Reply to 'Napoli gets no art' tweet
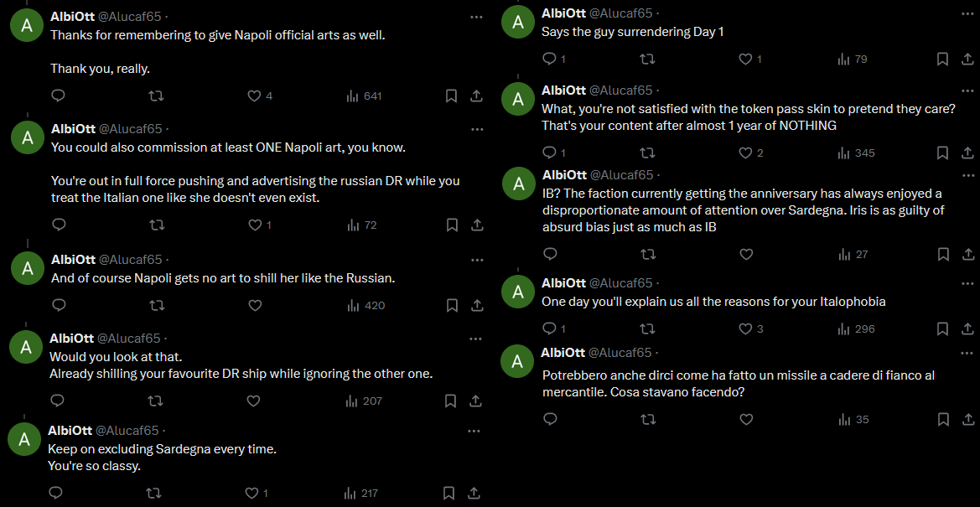Viewport: 980px width, 507px height. [x=59, y=305]
